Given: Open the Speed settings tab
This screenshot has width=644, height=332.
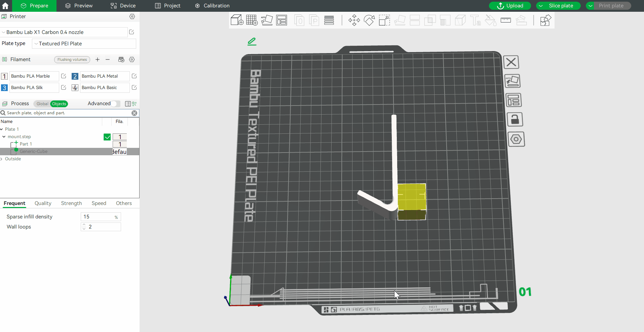Looking at the screenshot, I should (x=99, y=203).
